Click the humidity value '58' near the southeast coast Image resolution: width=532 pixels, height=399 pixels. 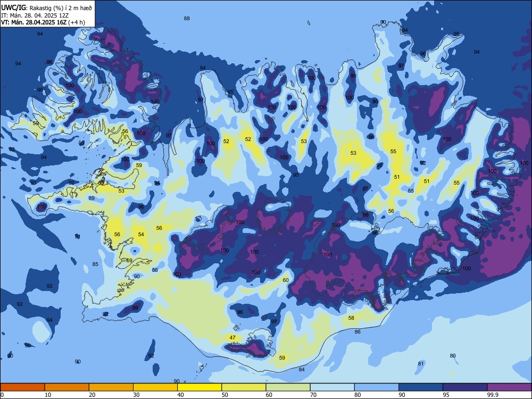click(x=351, y=318)
